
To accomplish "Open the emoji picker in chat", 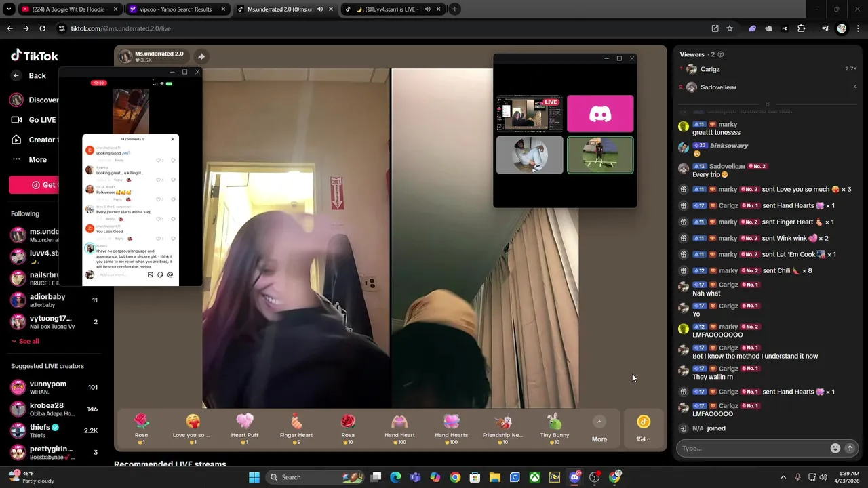I will tap(835, 448).
